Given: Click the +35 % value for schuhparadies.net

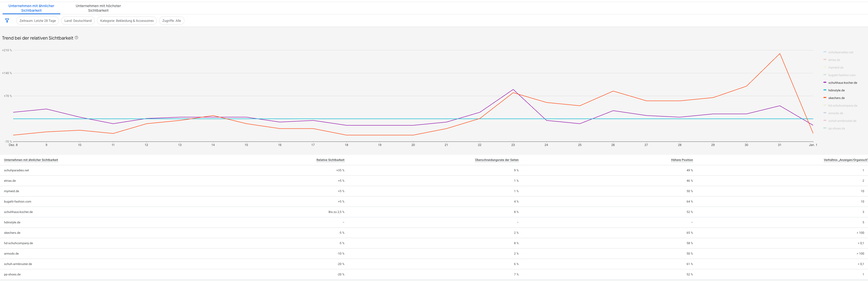Looking at the screenshot, I should click(340, 170).
